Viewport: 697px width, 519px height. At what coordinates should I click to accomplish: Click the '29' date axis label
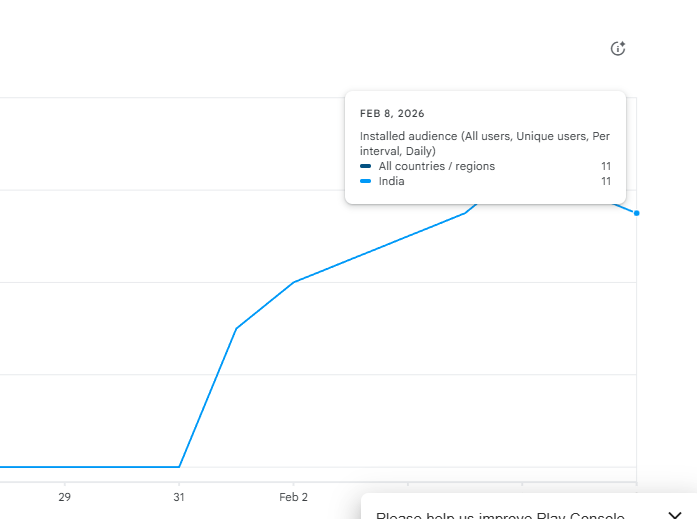tap(64, 497)
